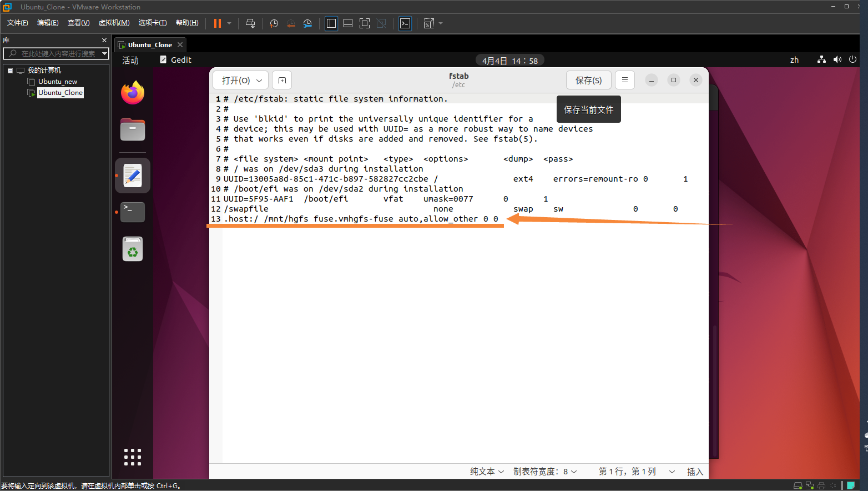The image size is (868, 491).
Task: Open Text Editor from the dock
Action: click(133, 176)
